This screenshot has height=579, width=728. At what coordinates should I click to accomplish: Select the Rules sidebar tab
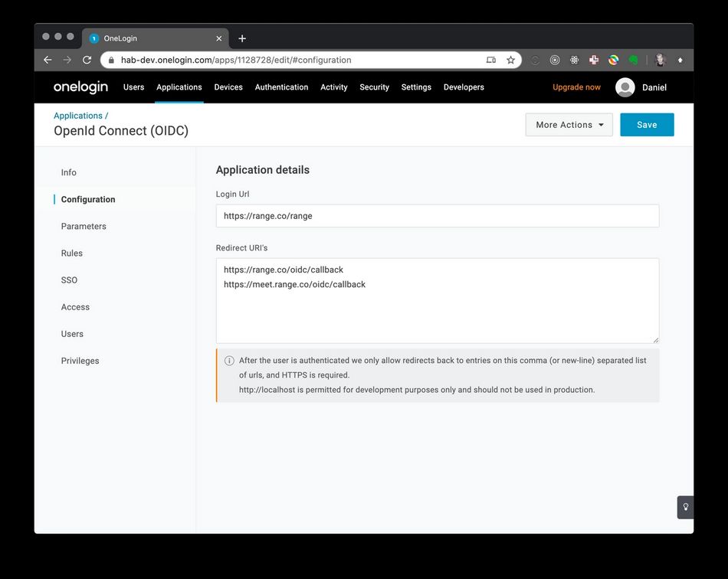click(72, 254)
